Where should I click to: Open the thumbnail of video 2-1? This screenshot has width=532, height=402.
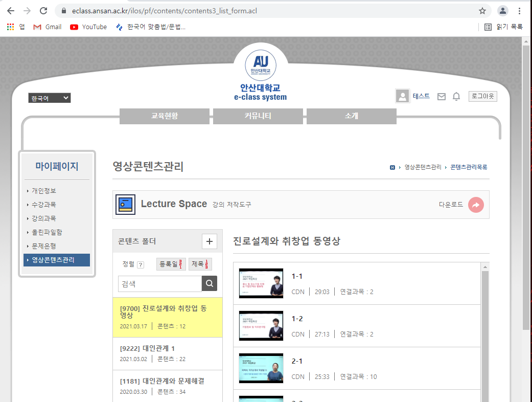[x=261, y=368]
